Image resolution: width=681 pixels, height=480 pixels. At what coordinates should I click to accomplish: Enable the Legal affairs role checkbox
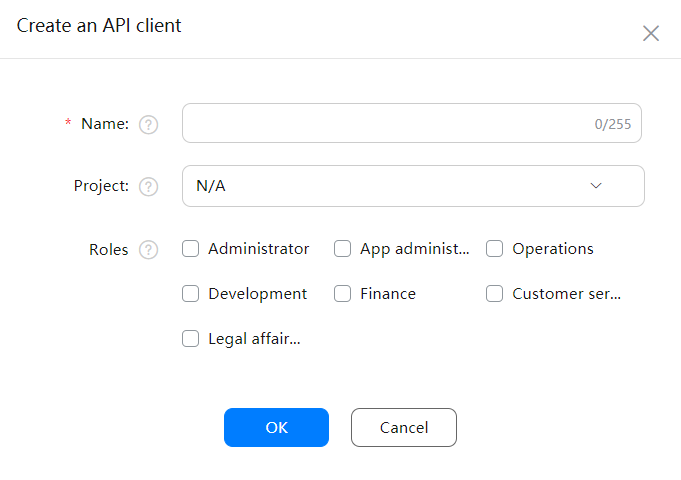click(191, 339)
